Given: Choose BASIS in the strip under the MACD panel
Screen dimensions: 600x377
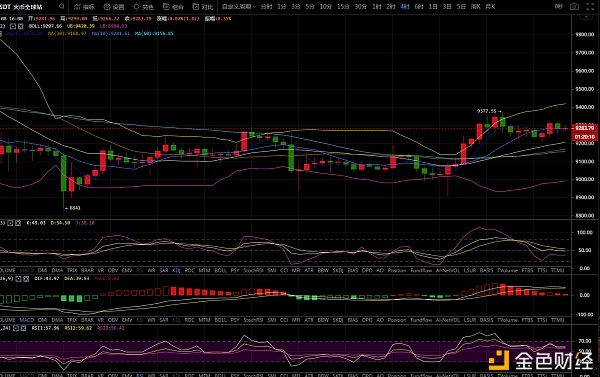Looking at the screenshot, I should pyautogui.click(x=486, y=320).
